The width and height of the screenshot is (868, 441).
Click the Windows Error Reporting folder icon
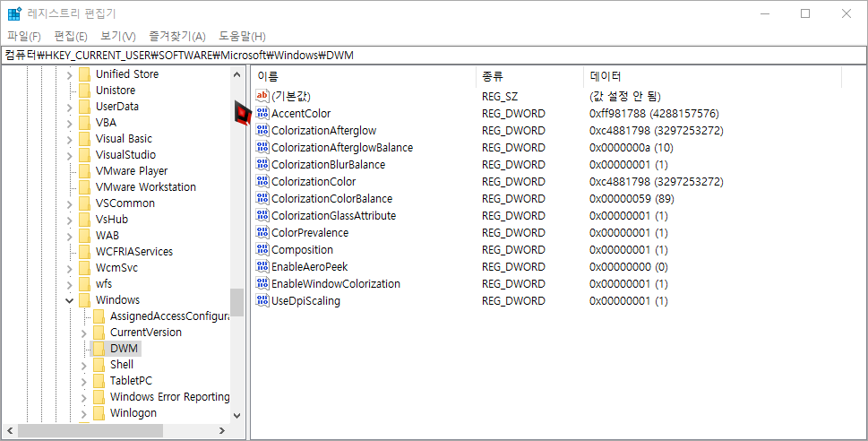pyautogui.click(x=99, y=397)
